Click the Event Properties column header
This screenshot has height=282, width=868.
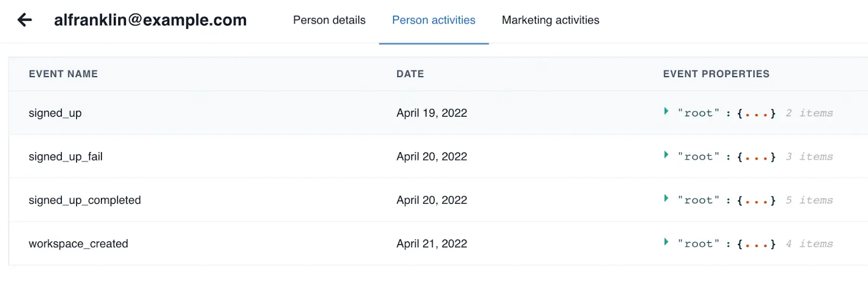(x=716, y=74)
